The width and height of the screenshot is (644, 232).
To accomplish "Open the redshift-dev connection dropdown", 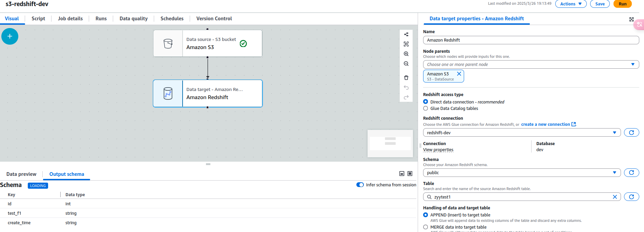I will click(522, 133).
